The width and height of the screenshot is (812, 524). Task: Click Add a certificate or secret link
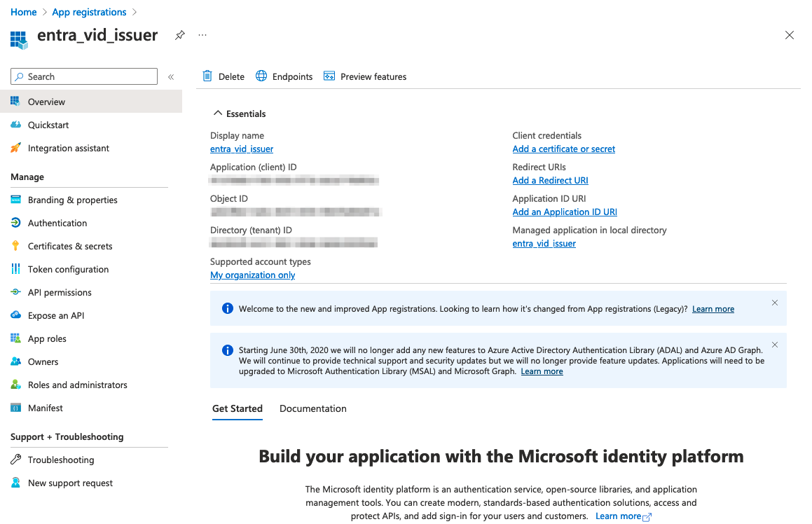pos(563,149)
